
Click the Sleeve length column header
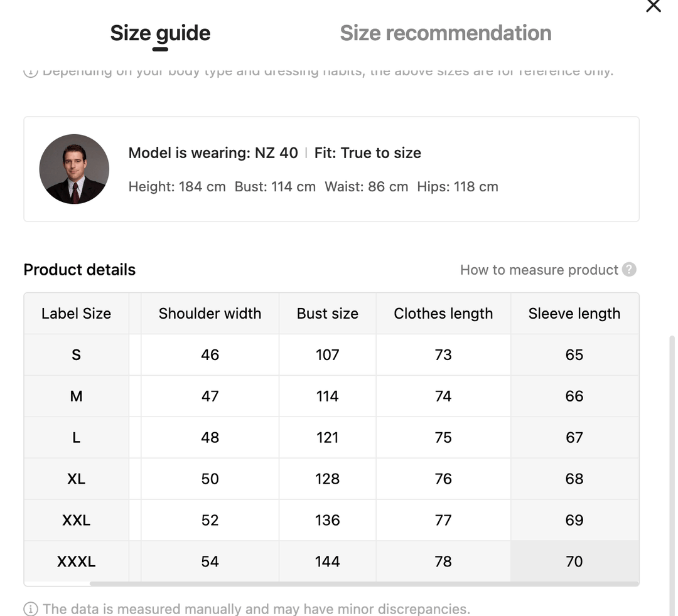pos(574,314)
